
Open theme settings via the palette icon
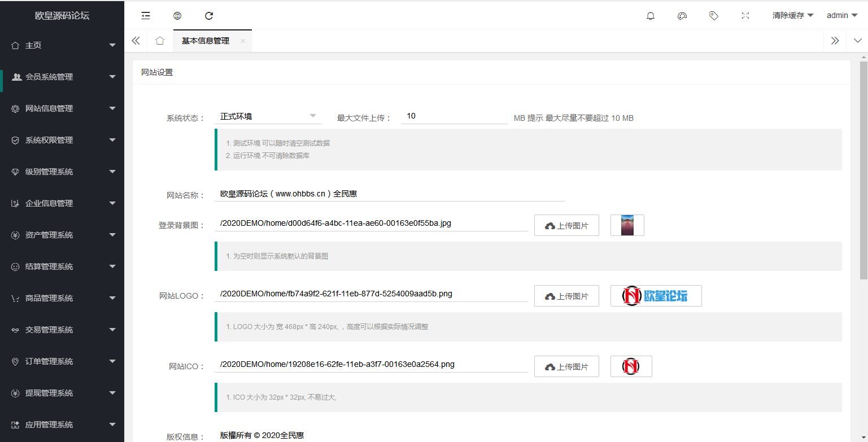[x=682, y=15]
